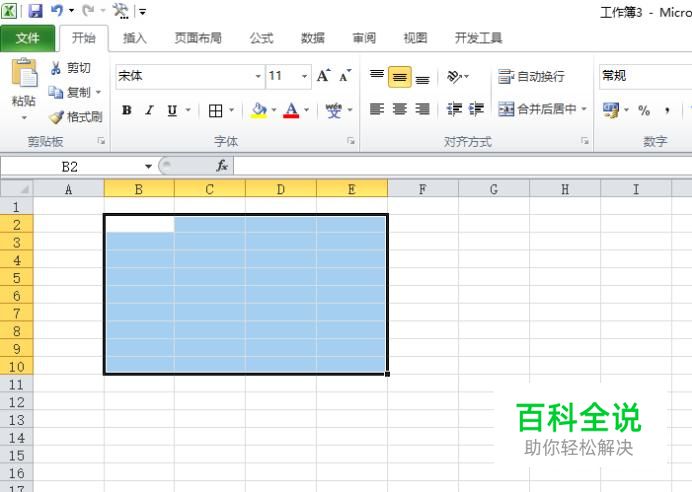The image size is (692, 492).
Task: Click the increase font size icon
Action: point(323,76)
